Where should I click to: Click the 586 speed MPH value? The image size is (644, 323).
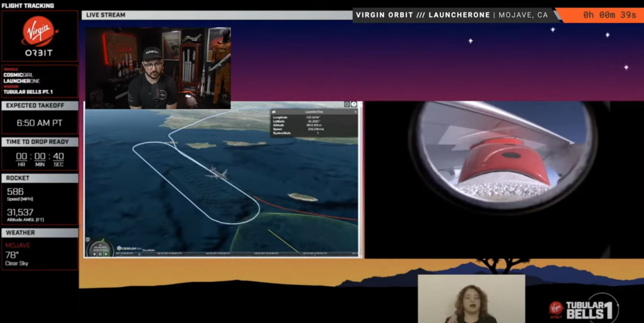coord(15,192)
